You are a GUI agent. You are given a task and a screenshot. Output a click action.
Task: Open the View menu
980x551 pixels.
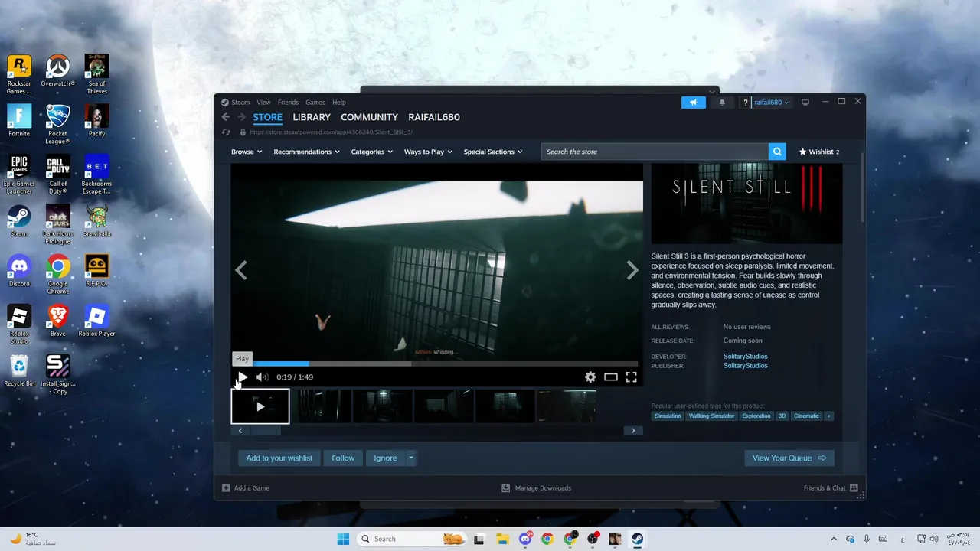coord(263,102)
